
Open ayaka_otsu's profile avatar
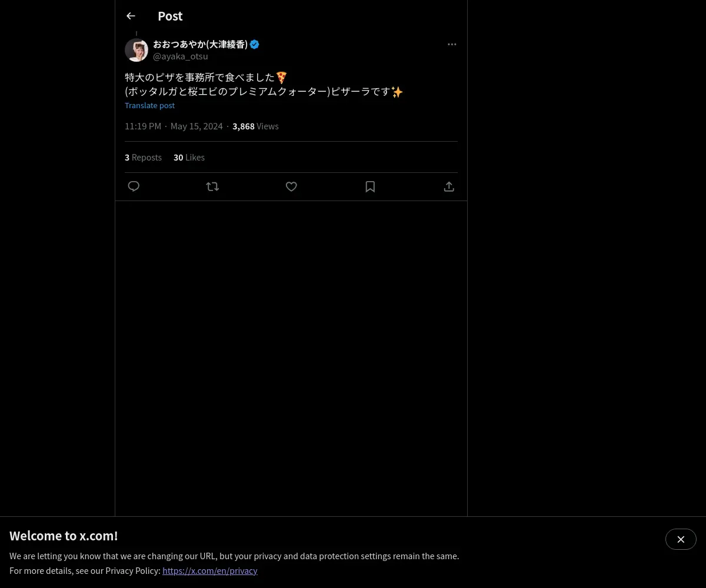[x=136, y=50]
